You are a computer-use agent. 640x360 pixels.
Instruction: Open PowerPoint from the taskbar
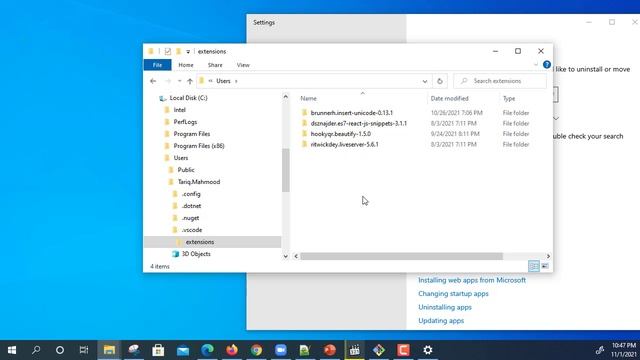click(330, 350)
